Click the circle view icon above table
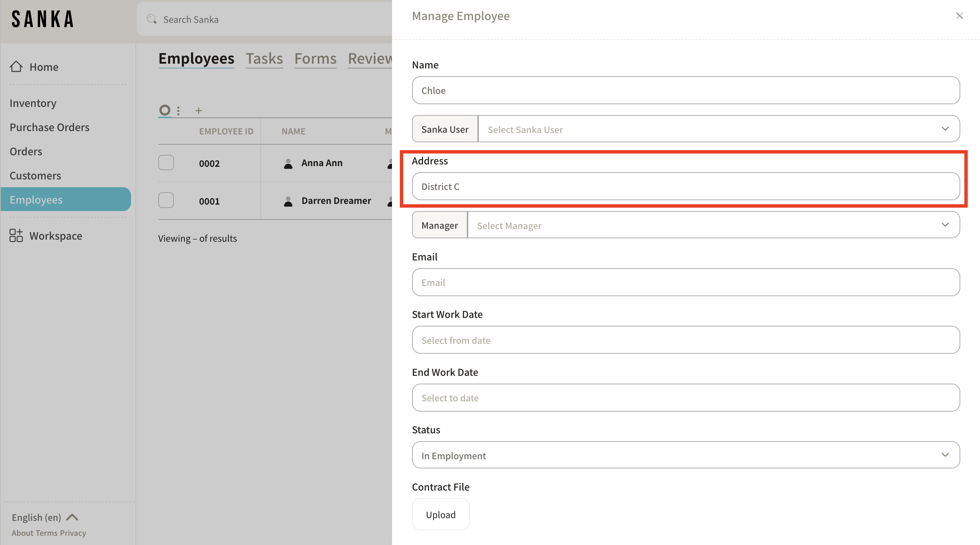This screenshot has height=545, width=980. coord(165,110)
